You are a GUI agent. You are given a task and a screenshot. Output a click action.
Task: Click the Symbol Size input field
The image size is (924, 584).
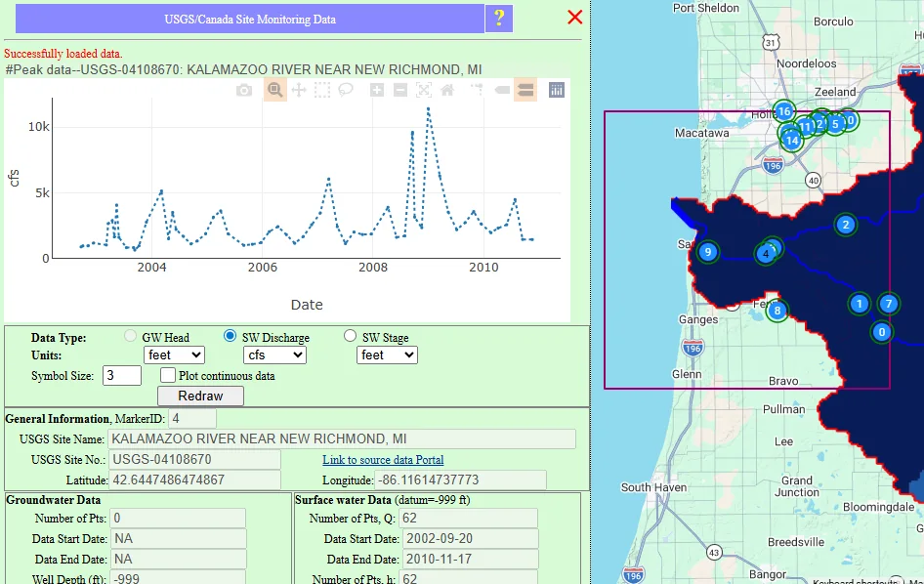[x=122, y=375]
